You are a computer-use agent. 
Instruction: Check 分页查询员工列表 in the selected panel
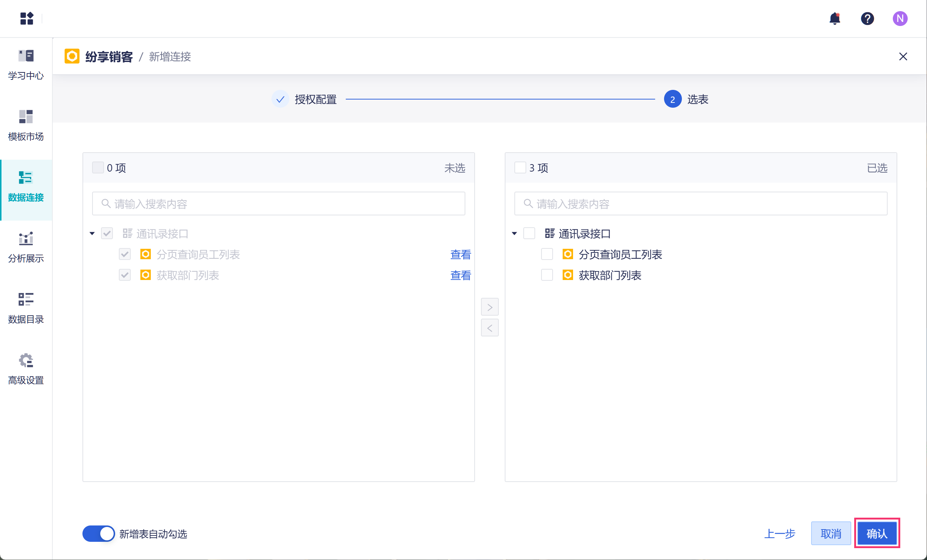547,254
